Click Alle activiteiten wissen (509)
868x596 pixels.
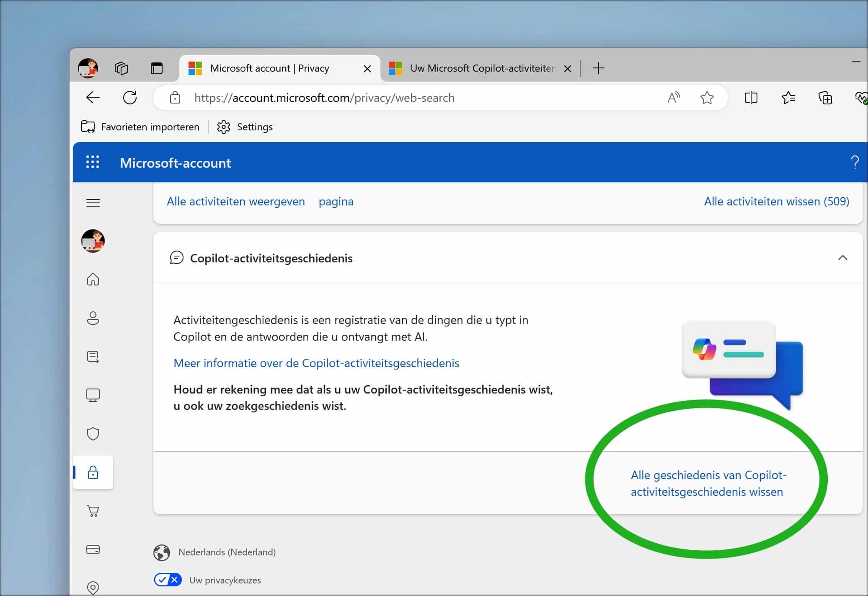coord(777,202)
